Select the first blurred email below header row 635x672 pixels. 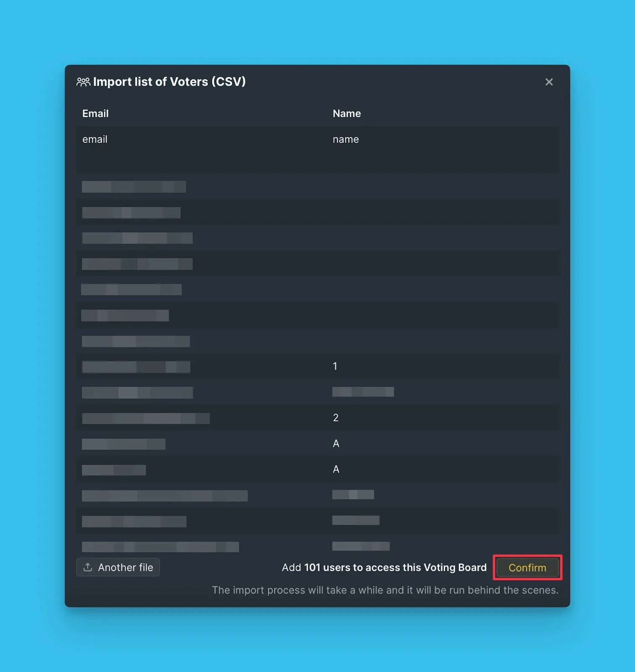pyautogui.click(x=134, y=187)
